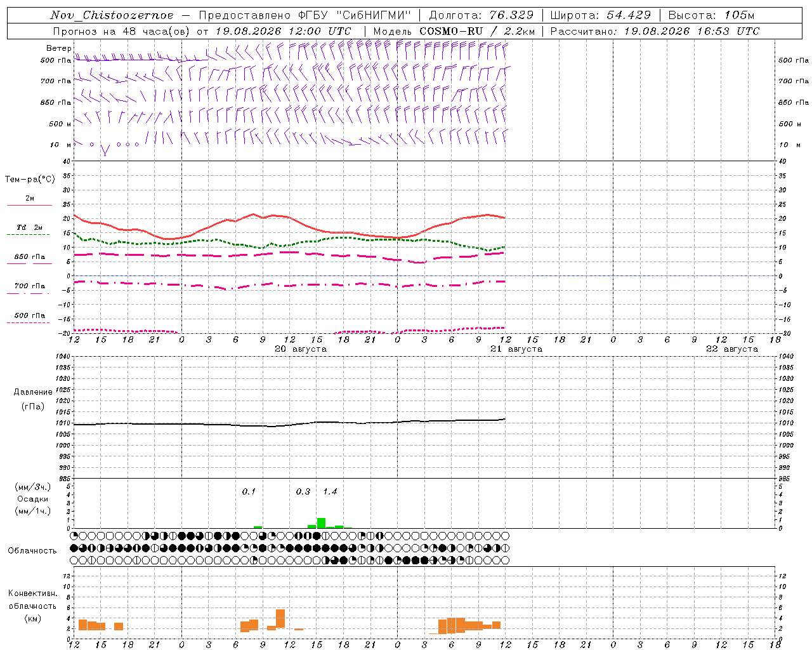
Task: Click the tallest orange convective cloud bar
Action: (280, 618)
